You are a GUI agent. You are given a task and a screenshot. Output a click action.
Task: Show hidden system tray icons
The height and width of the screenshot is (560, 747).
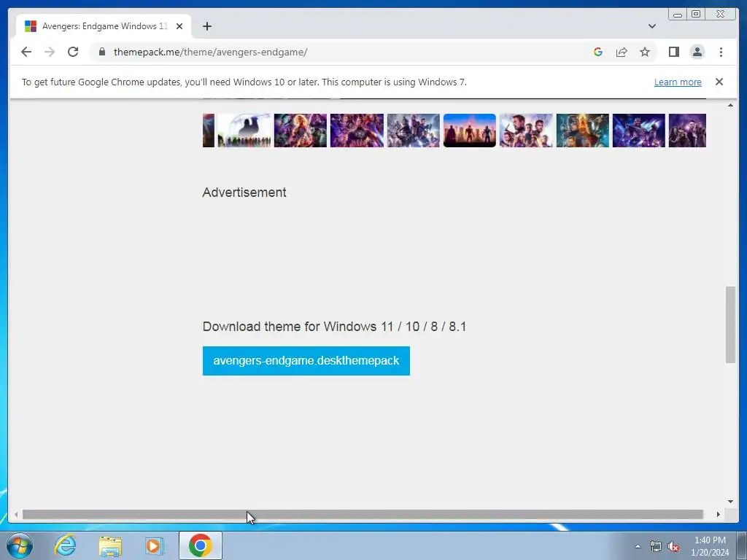click(638, 546)
